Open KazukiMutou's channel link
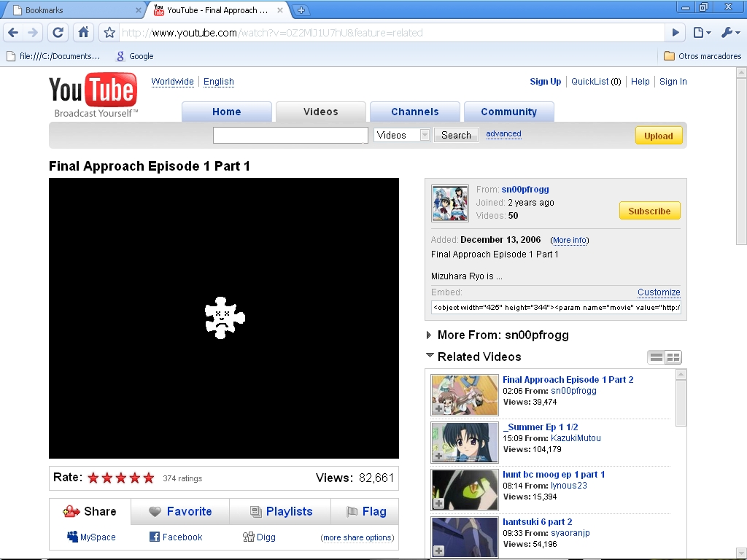Viewport: 747px width, 560px height. [576, 438]
